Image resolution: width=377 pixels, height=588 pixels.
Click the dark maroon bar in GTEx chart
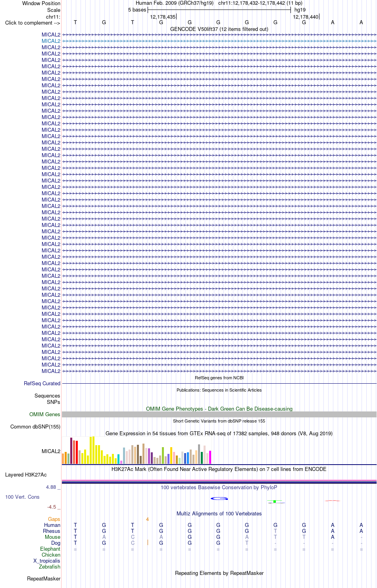point(71,451)
